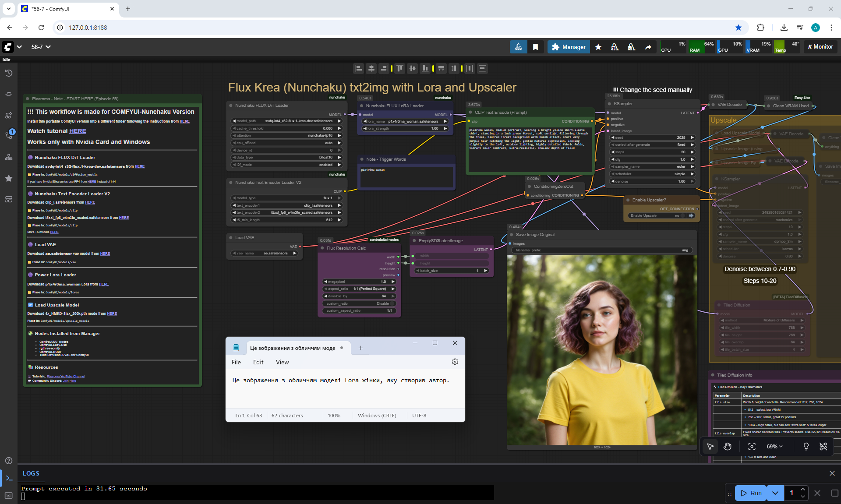Open the queue history sidebar icon
The width and height of the screenshot is (841, 504).
9,73
